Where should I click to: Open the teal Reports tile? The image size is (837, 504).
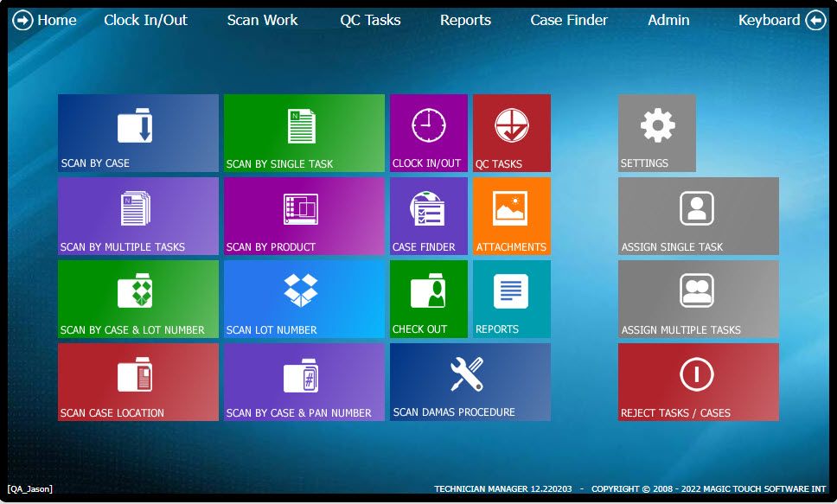(511, 299)
